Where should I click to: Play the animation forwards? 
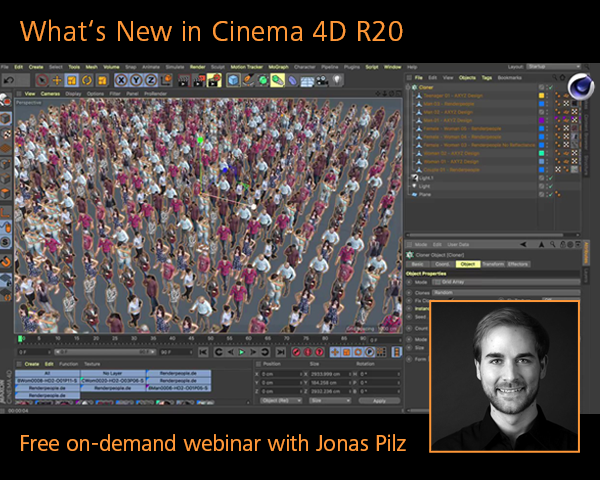coord(242,352)
